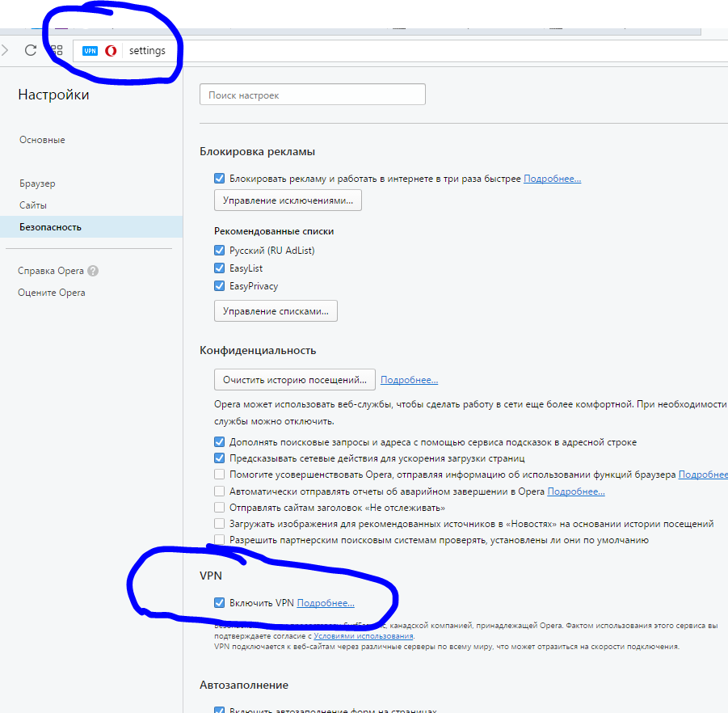Select the Безопасность settings section
The width and height of the screenshot is (728, 713).
(91, 226)
